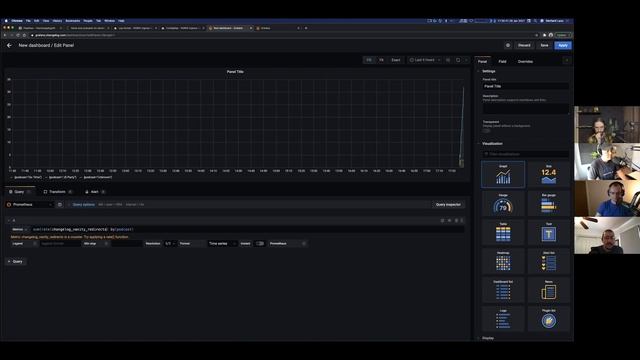
Task: Select the Fit view mode
Action: (382, 60)
